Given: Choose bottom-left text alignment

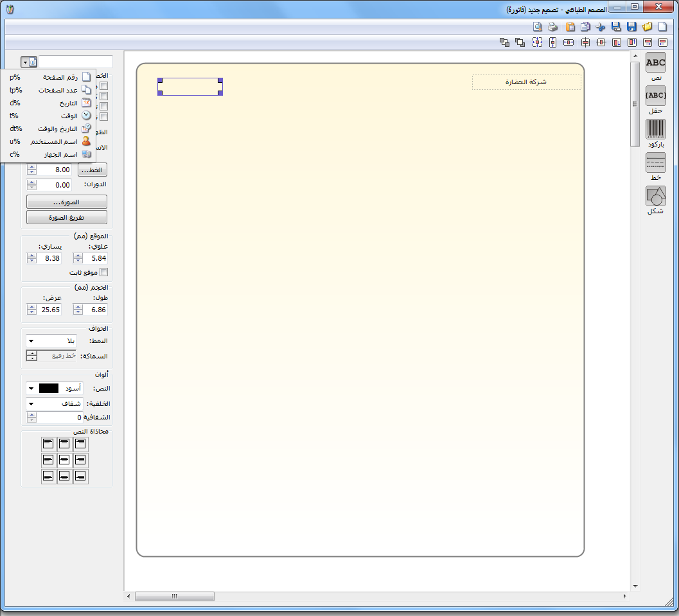Looking at the screenshot, I should pos(49,476).
